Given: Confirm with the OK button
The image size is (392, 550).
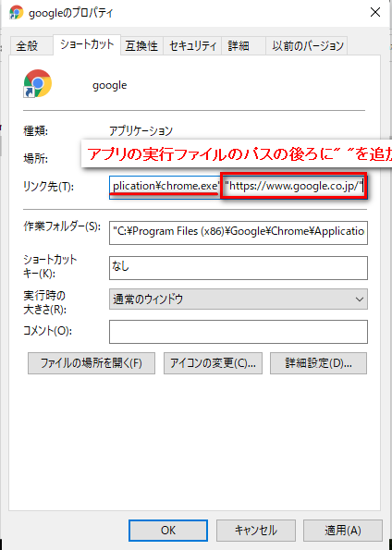Looking at the screenshot, I should coord(168,531).
